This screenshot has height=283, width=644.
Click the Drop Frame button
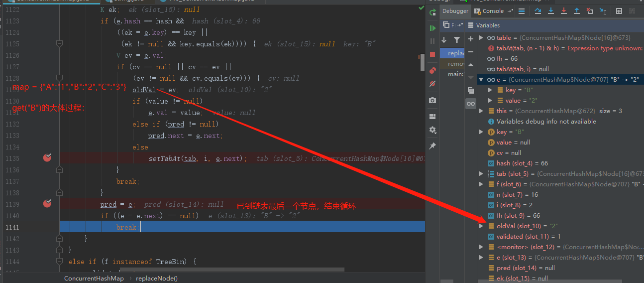pyautogui.click(x=590, y=11)
